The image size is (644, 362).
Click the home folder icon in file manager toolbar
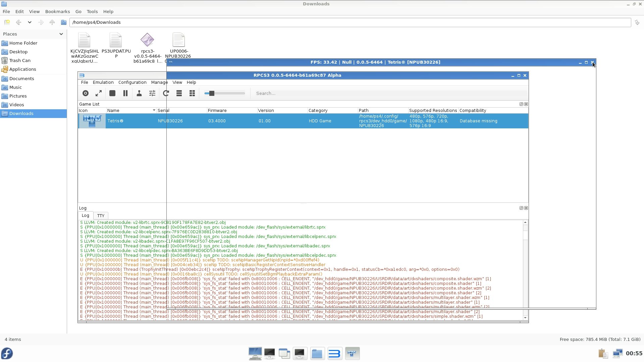pos(63,22)
